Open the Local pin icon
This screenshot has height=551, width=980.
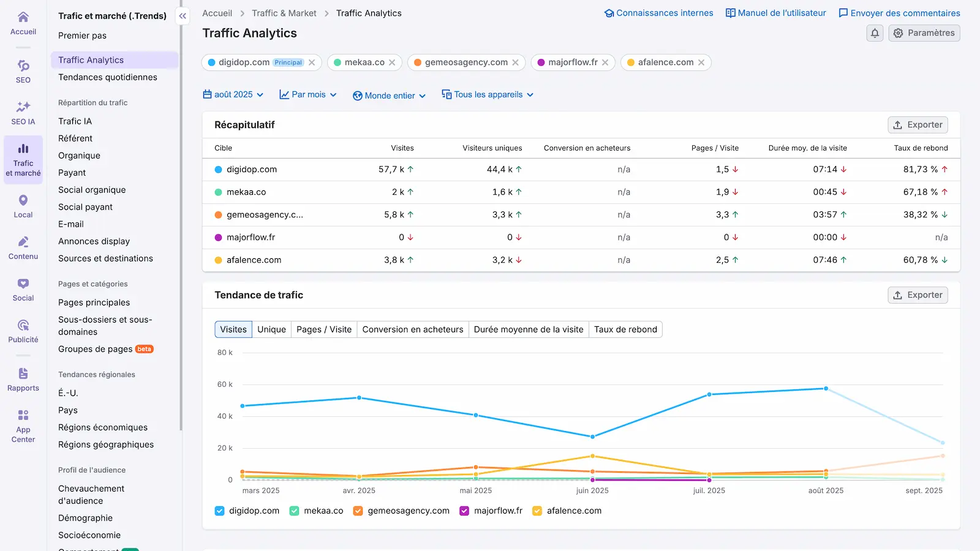click(23, 200)
